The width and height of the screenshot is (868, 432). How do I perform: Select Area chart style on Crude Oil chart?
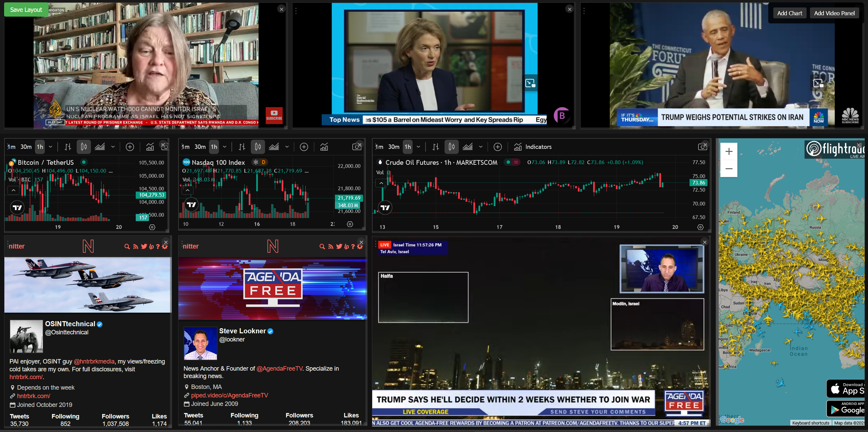pyautogui.click(x=468, y=147)
